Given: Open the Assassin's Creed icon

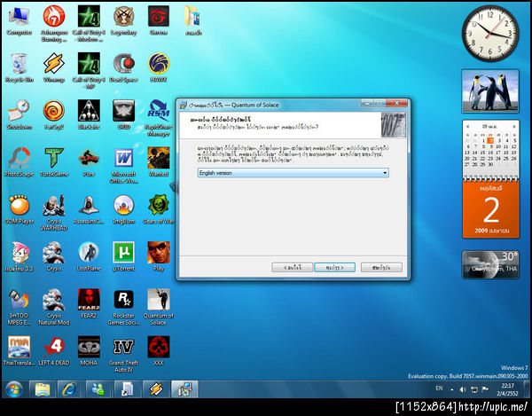Looking at the screenshot, I should point(89,209).
